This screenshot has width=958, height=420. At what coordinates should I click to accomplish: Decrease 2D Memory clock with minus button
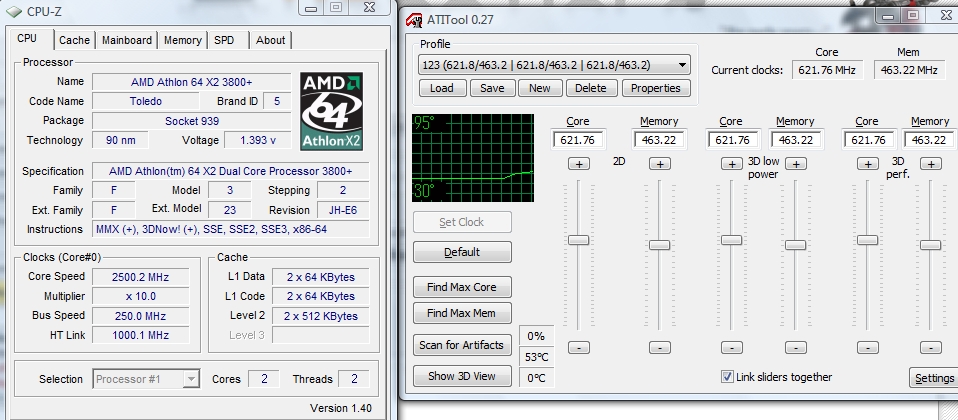pos(660,348)
